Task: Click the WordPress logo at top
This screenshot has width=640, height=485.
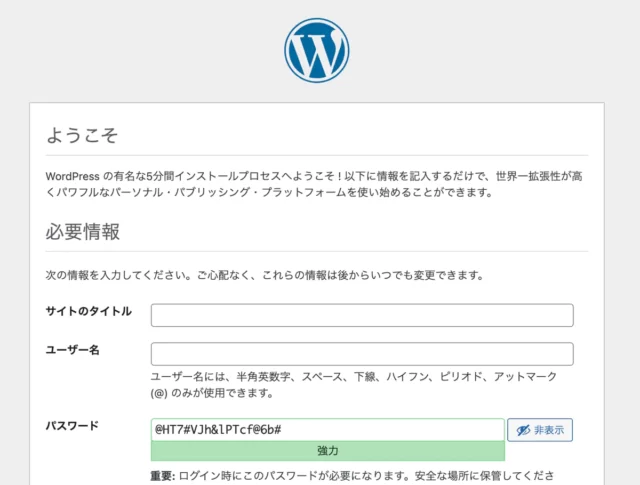Action: [x=317, y=50]
